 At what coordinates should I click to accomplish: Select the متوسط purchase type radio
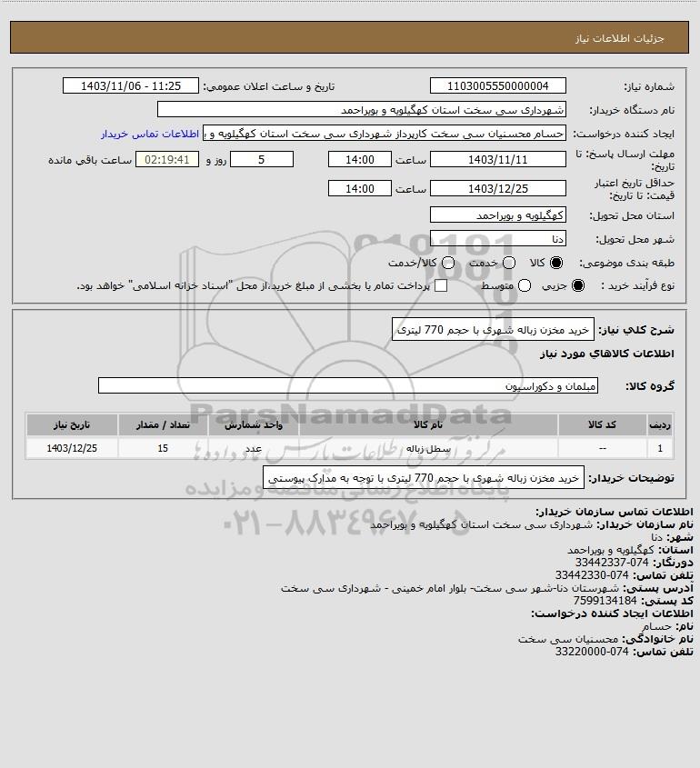coord(525,285)
